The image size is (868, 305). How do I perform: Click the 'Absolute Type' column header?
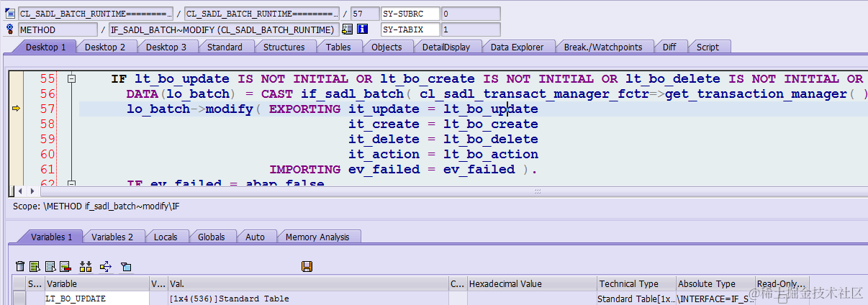(715, 284)
